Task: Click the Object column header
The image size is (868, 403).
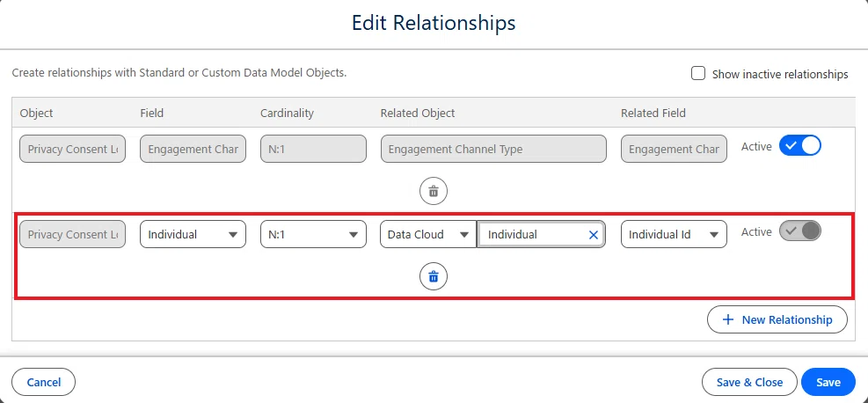Action: pos(37,113)
